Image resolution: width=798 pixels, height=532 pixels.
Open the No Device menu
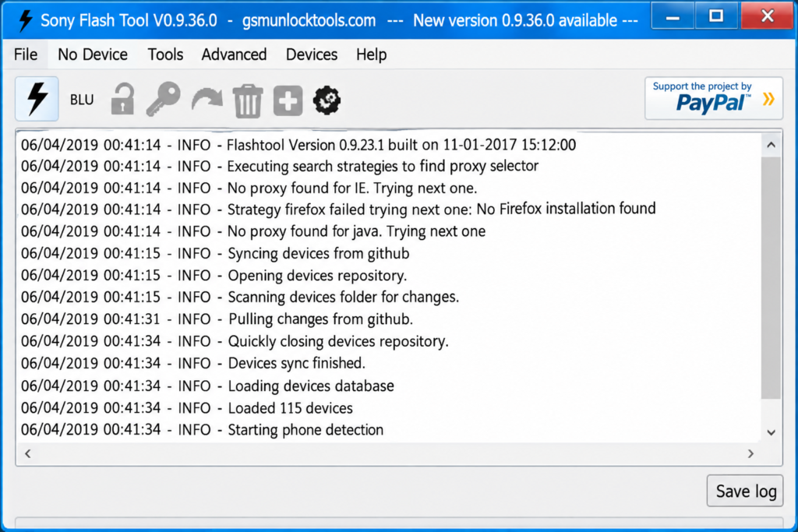[93, 55]
